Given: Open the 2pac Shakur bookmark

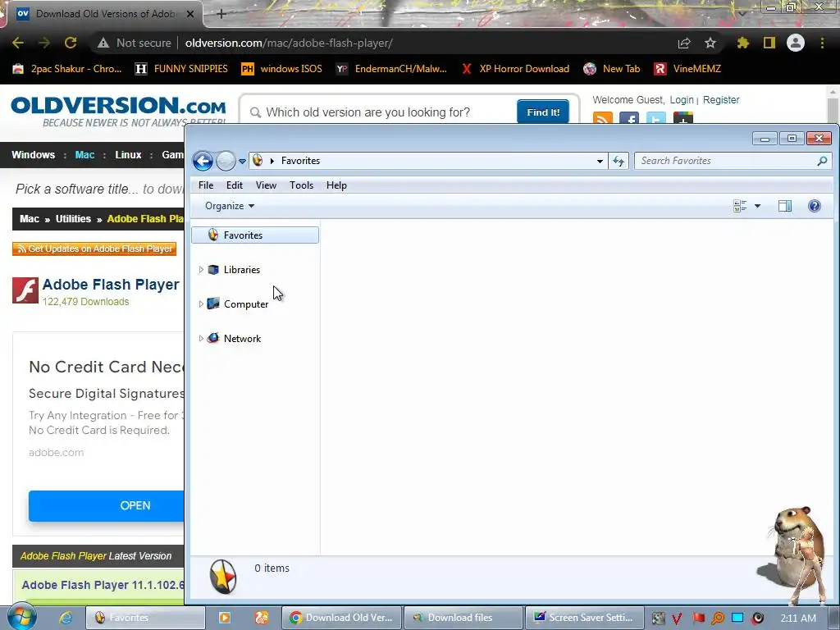Looking at the screenshot, I should (x=67, y=69).
